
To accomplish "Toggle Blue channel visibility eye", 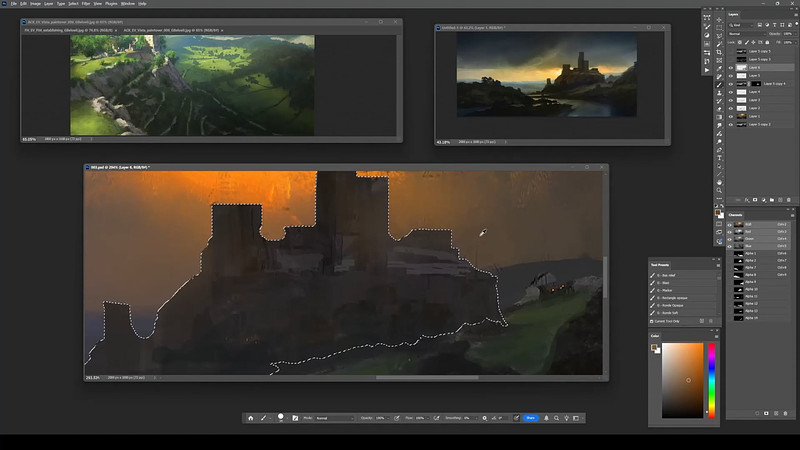I will coord(730,246).
